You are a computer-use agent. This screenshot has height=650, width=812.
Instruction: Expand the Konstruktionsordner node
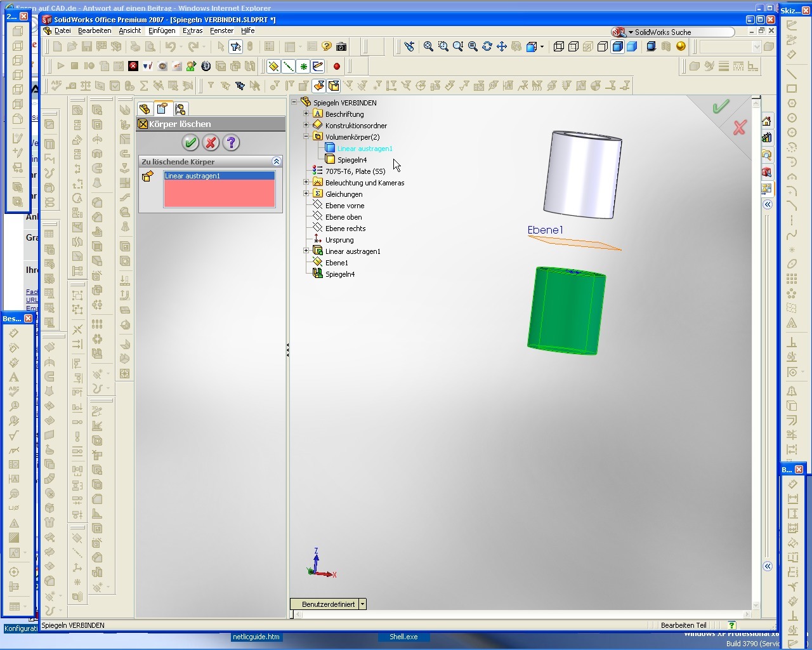tap(306, 125)
